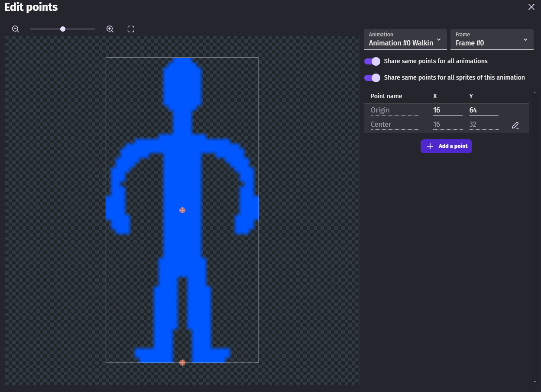Screen dimensions: 541x392
Task: Click the Center point name field
Action: pos(395,125)
